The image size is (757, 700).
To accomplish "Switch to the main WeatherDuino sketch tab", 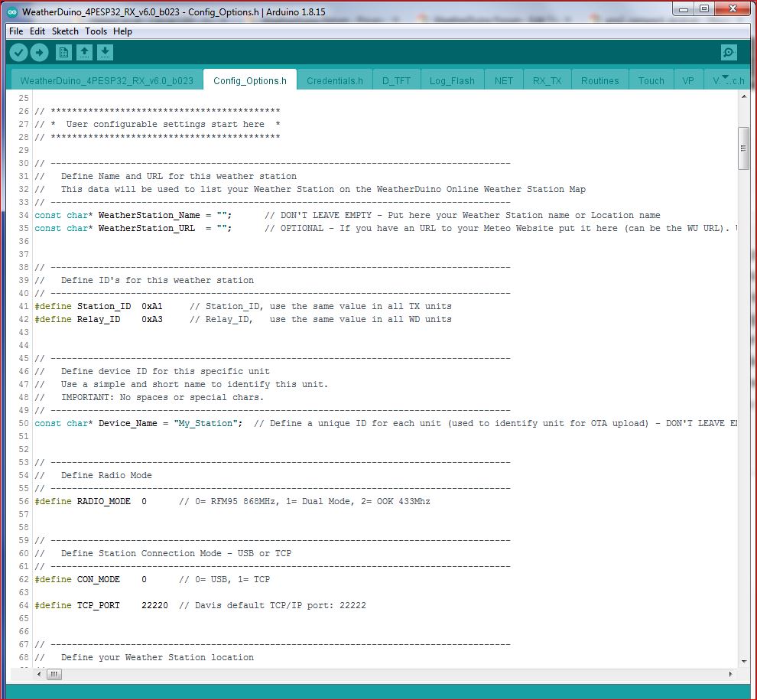I will 107,80.
